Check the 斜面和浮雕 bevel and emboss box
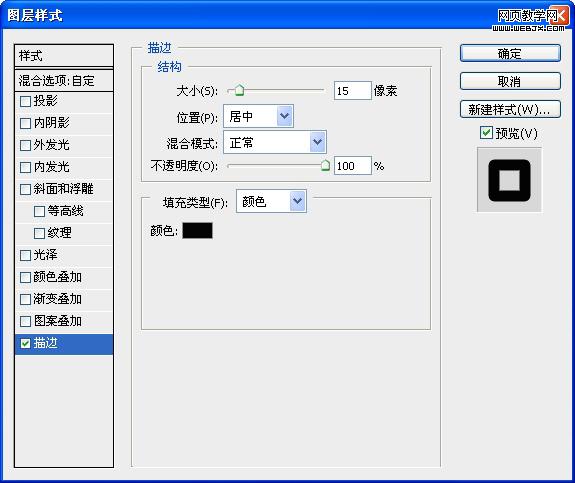Screen dimensions: 575x483 25,189
